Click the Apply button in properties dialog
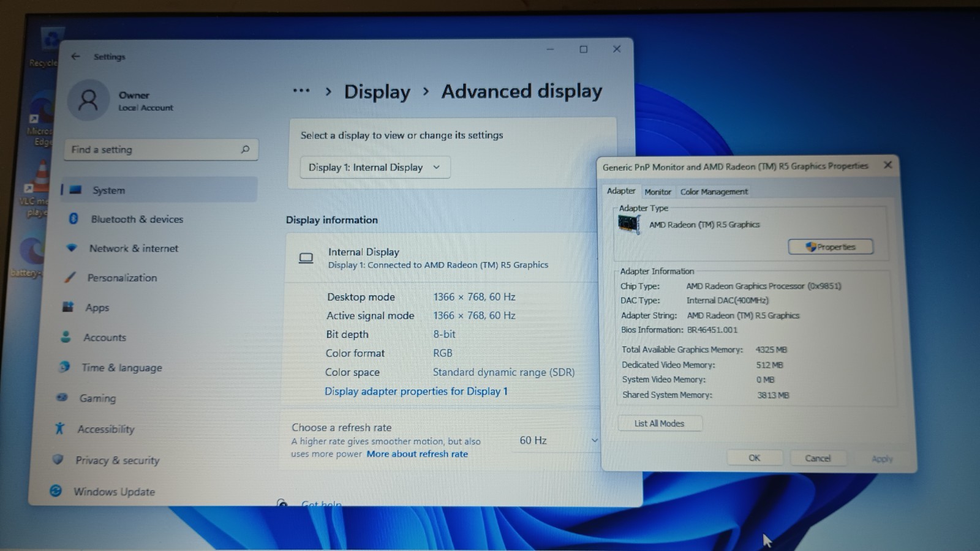 pos(882,459)
